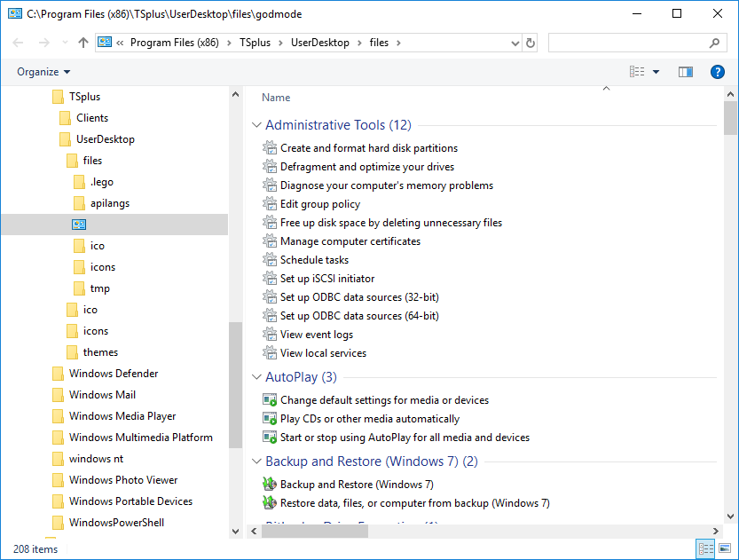Go up one folder level arrow
Image resolution: width=739 pixels, height=560 pixels.
[83, 43]
